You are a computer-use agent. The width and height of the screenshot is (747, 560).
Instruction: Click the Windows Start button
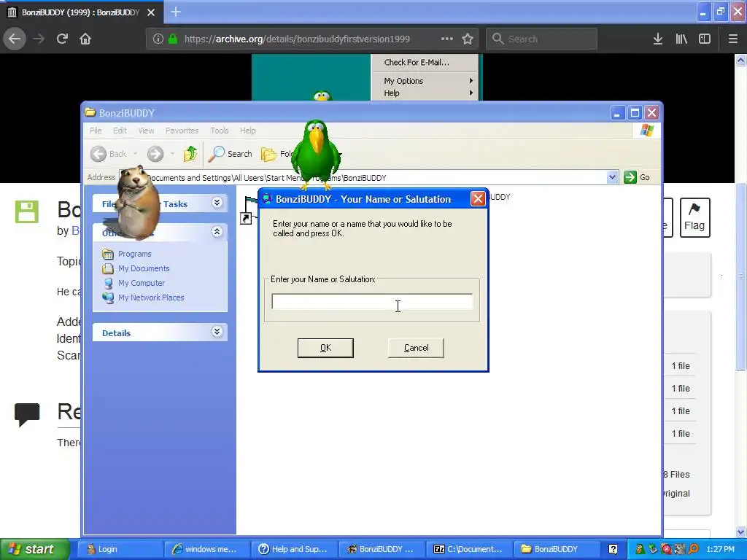(34, 549)
